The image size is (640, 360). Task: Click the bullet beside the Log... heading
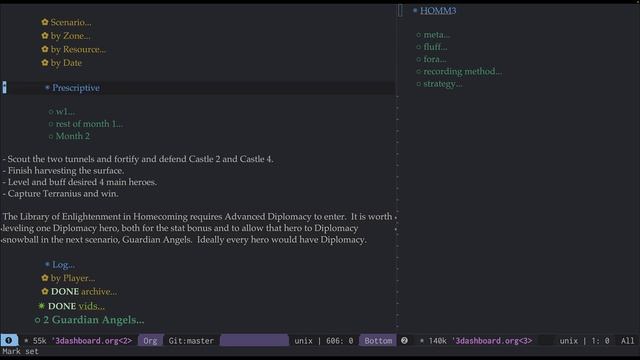[x=47, y=264]
